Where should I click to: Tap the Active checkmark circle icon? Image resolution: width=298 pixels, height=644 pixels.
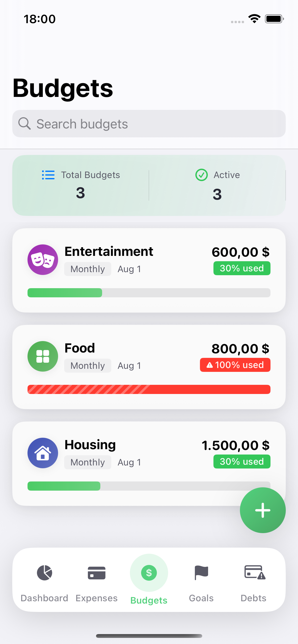(x=201, y=175)
